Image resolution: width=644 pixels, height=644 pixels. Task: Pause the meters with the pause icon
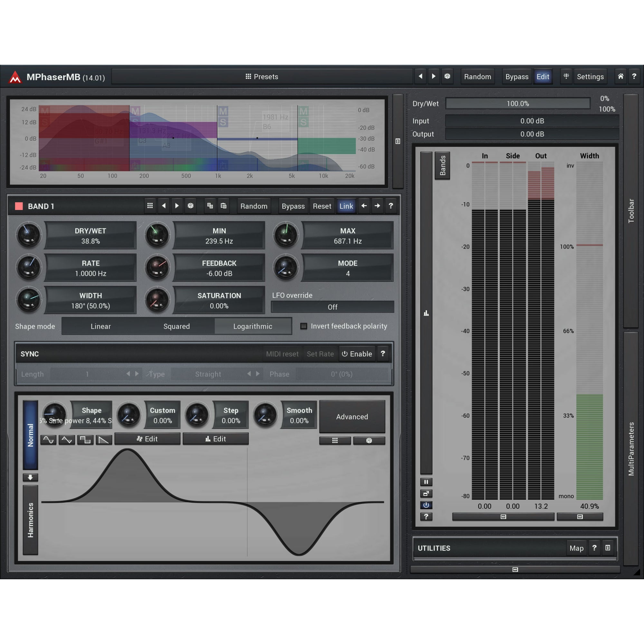(x=426, y=482)
